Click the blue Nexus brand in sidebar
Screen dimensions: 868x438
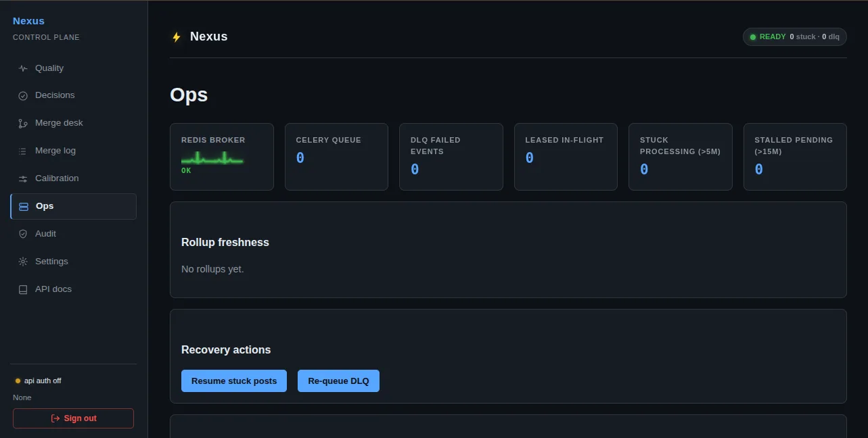coord(28,21)
